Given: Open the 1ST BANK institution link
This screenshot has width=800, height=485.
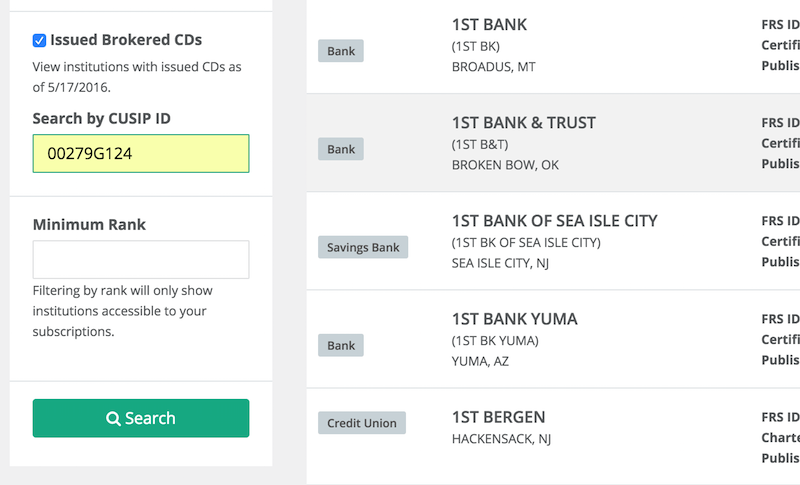Looking at the screenshot, I should pyautogui.click(x=489, y=25).
